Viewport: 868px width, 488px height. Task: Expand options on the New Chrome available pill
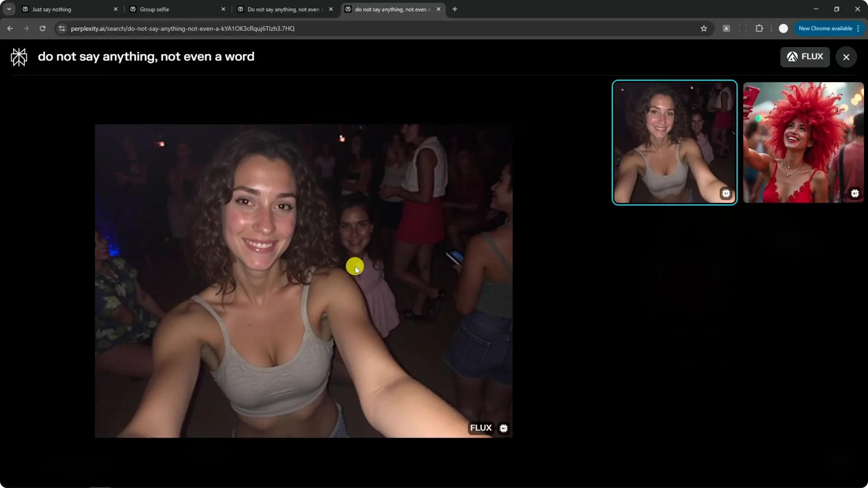pos(858,28)
